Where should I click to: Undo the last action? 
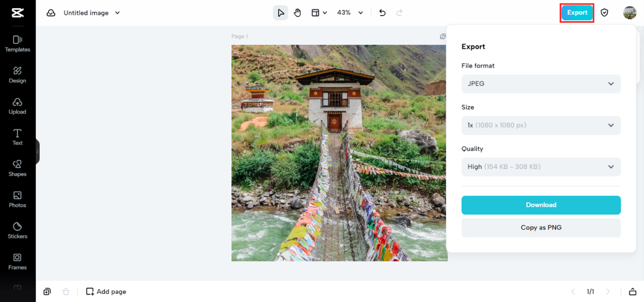[x=382, y=13]
